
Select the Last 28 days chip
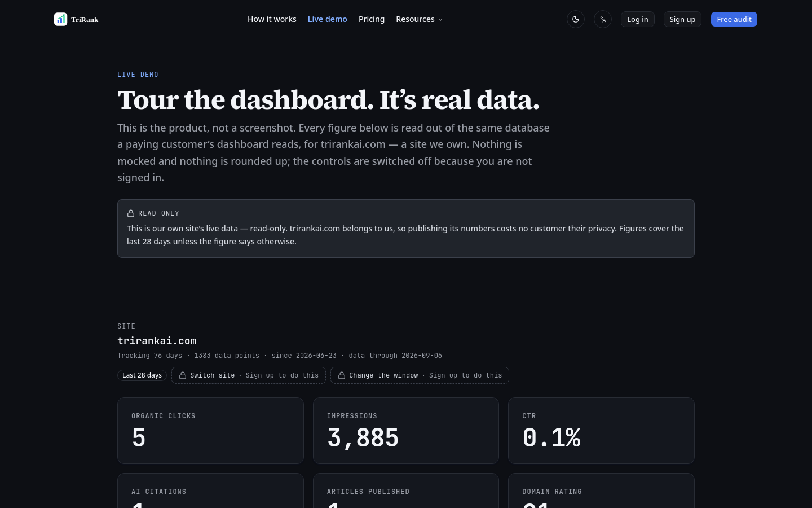pyautogui.click(x=142, y=375)
